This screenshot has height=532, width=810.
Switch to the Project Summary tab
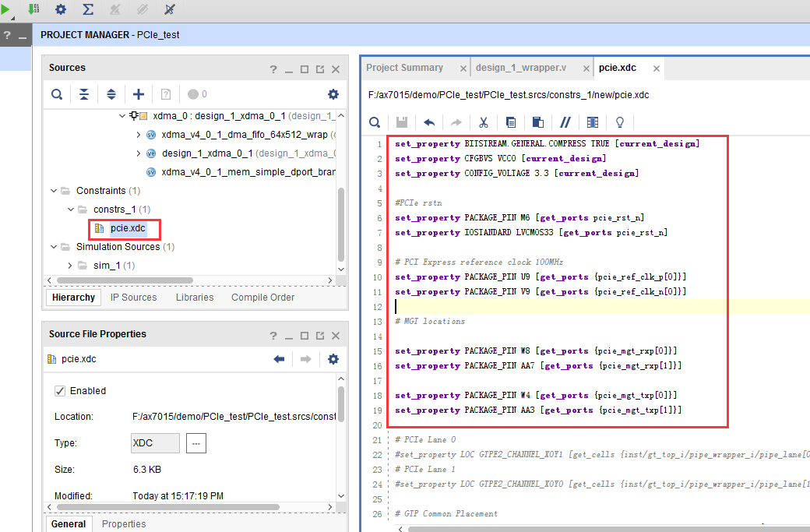pyautogui.click(x=404, y=68)
